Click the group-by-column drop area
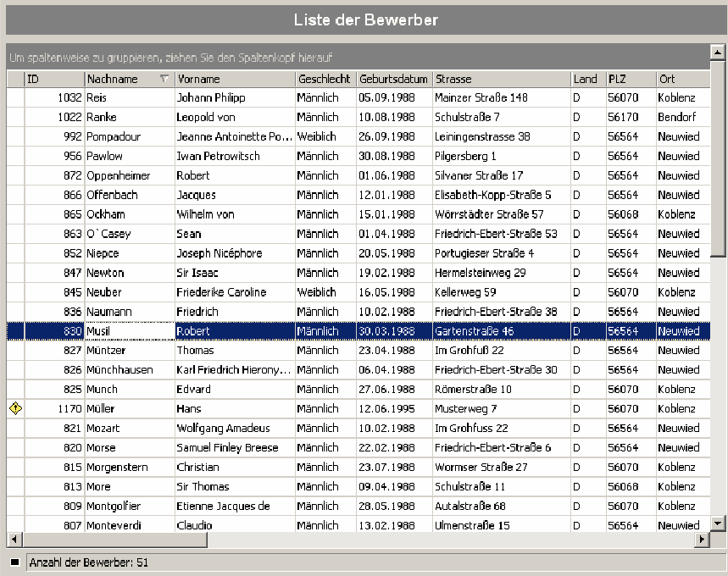The image size is (728, 576). 358,58
